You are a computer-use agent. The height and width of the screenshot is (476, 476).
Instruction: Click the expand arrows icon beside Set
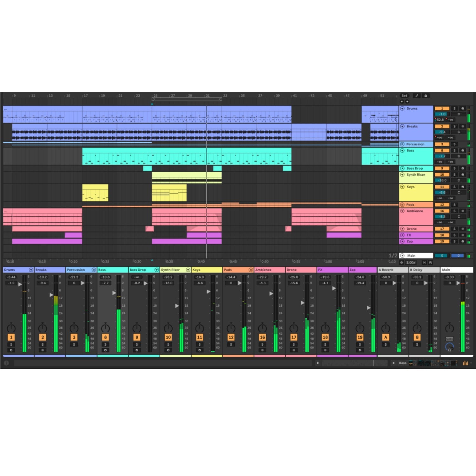[x=417, y=96]
